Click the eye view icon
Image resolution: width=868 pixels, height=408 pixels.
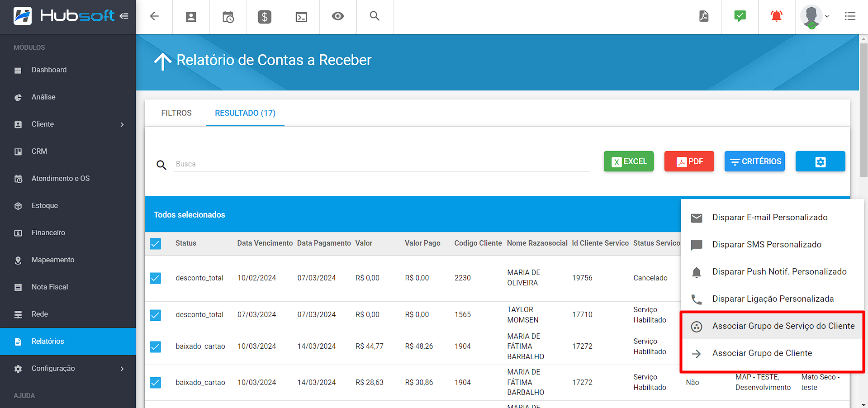click(x=338, y=17)
